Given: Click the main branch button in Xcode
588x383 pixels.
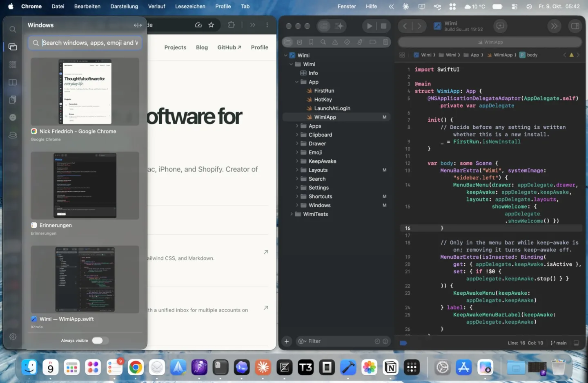Looking at the screenshot, I should click(x=559, y=343).
